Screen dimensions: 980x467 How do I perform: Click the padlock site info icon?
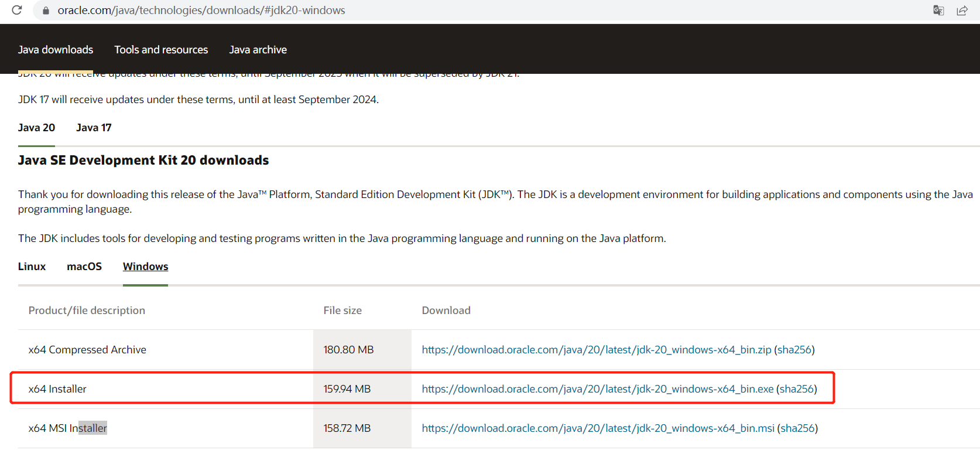[46, 11]
